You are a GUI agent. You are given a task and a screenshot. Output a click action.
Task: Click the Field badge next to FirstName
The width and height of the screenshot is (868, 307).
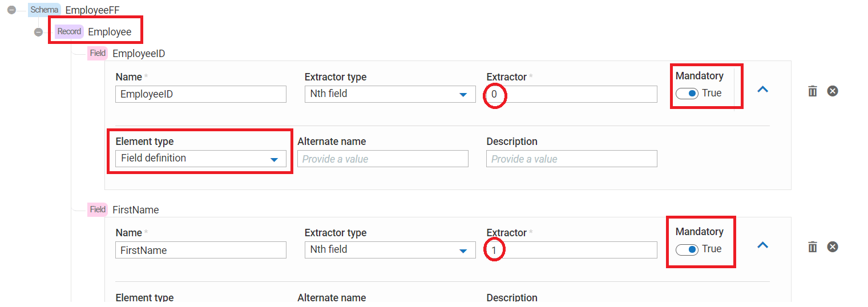(x=98, y=209)
